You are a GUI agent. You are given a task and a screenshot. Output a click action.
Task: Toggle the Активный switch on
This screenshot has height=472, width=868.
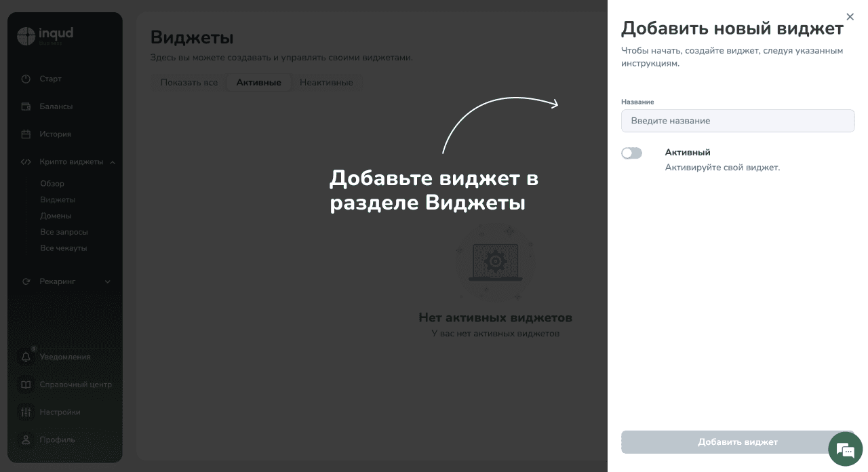pyautogui.click(x=631, y=153)
